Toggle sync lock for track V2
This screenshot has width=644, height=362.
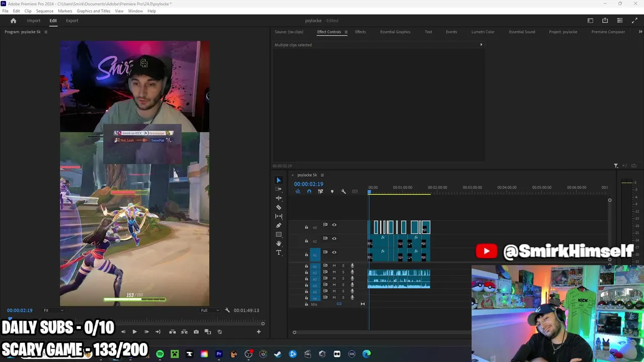(325, 238)
